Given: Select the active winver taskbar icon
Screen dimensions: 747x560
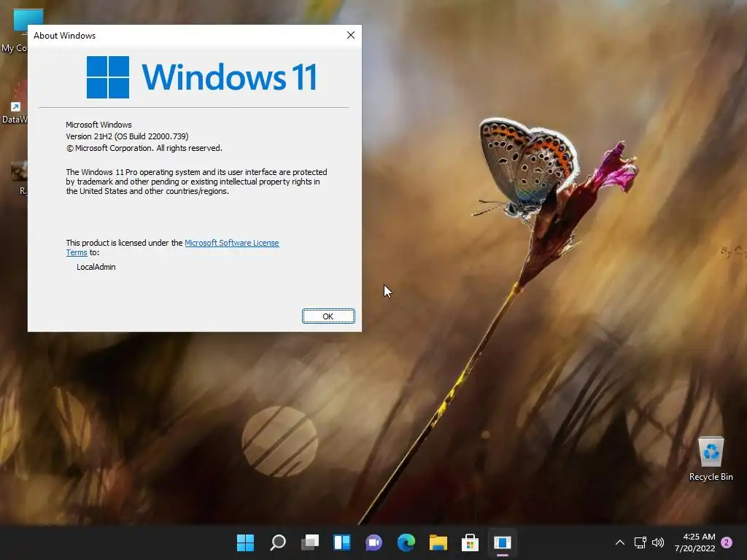Looking at the screenshot, I should 502,542.
